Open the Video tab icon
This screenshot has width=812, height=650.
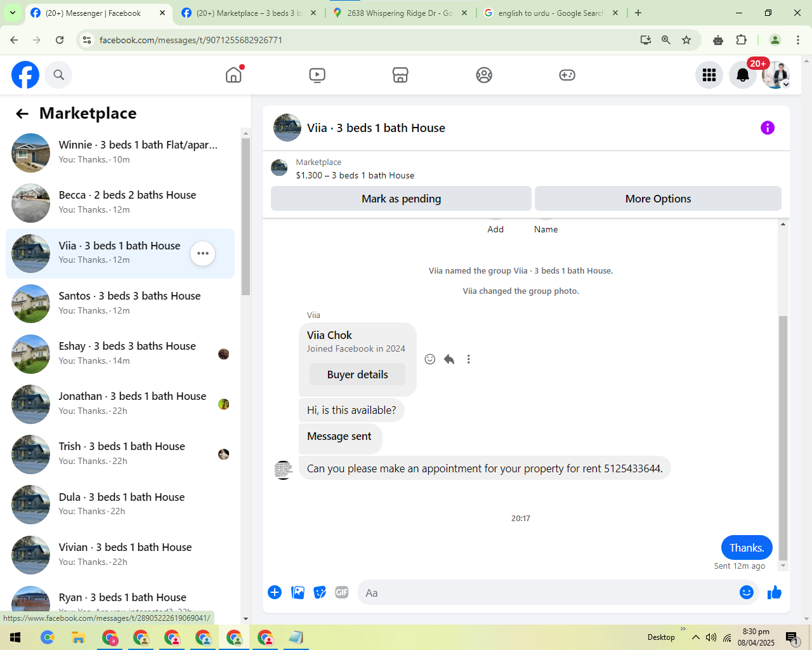click(317, 76)
